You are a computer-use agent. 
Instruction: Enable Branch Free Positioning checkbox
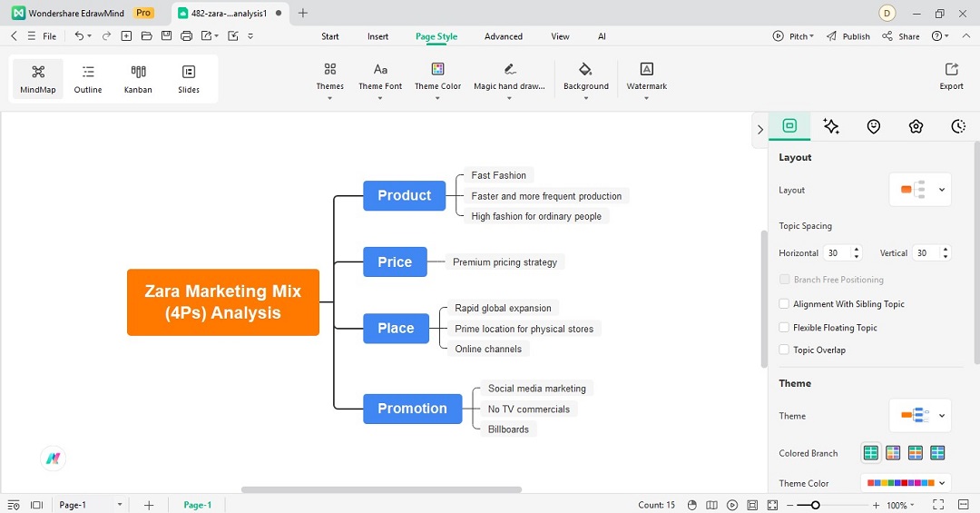pyautogui.click(x=784, y=280)
